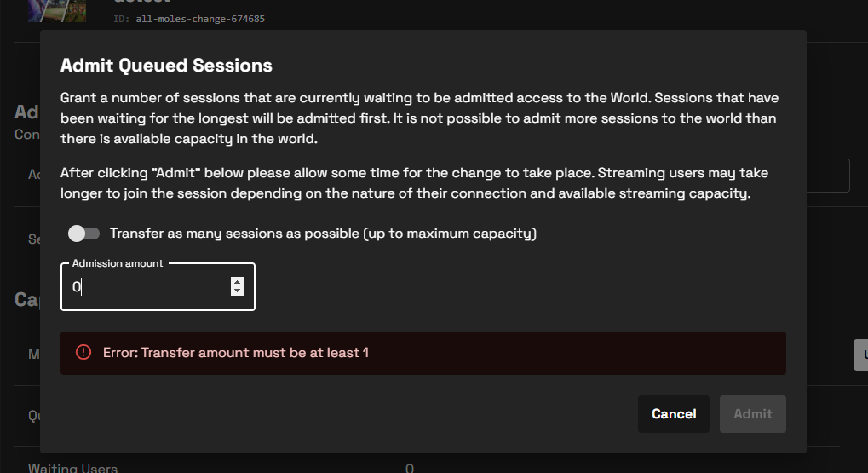Click the world thumbnail image behind dialog
The width and height of the screenshot is (868, 473).
[63, 10]
